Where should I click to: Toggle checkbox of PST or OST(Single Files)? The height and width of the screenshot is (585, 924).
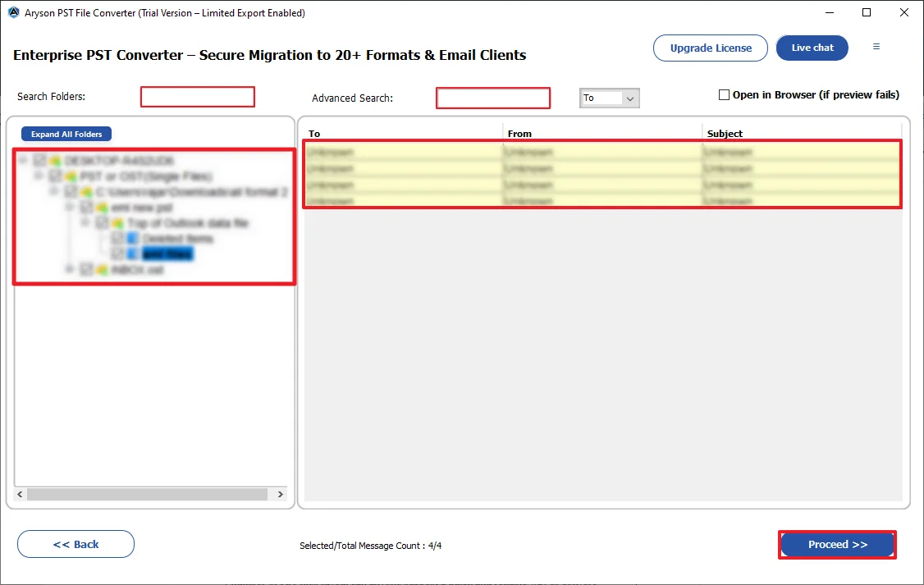pos(56,176)
